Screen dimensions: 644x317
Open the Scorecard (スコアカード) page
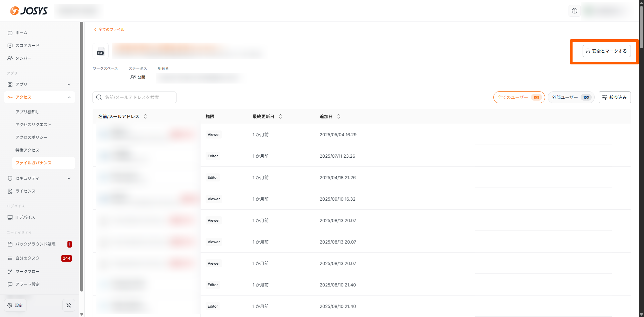coord(27,46)
